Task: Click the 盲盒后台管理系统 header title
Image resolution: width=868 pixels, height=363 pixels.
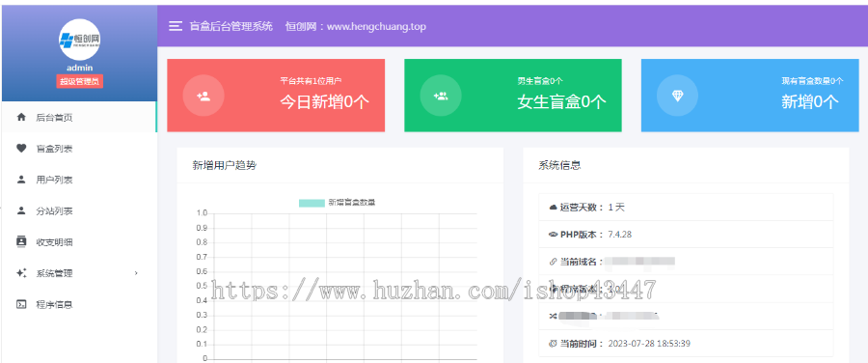Action: pos(231,26)
